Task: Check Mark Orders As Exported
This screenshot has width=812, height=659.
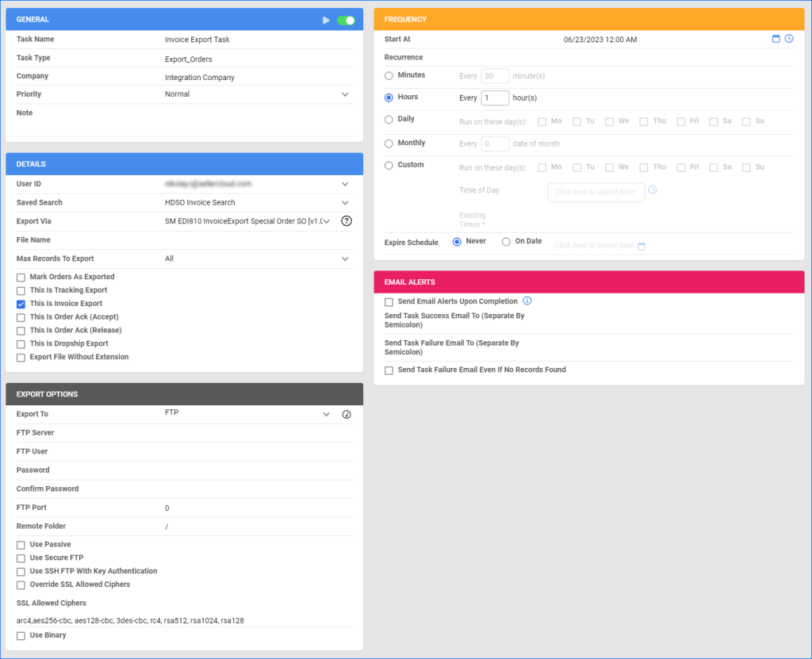Action: 20,277
